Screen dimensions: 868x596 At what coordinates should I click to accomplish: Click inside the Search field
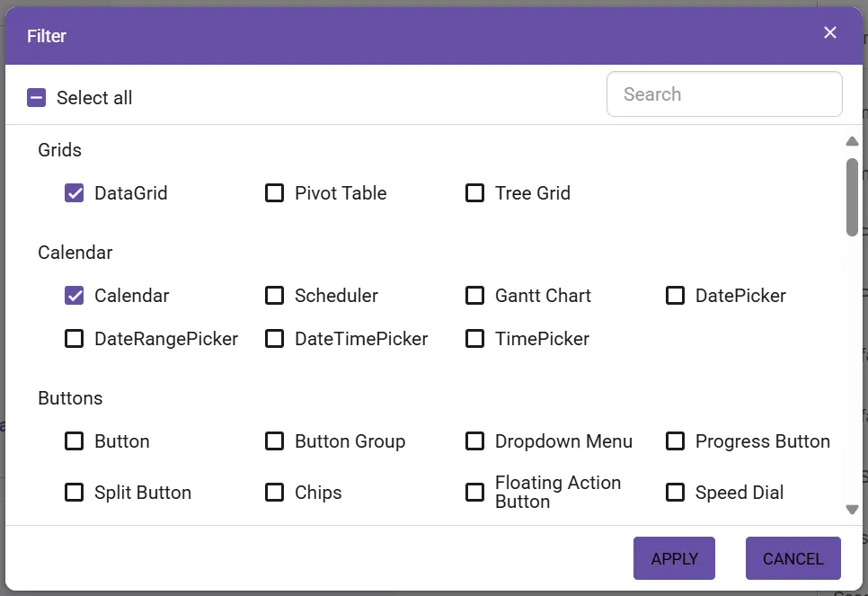click(x=724, y=93)
